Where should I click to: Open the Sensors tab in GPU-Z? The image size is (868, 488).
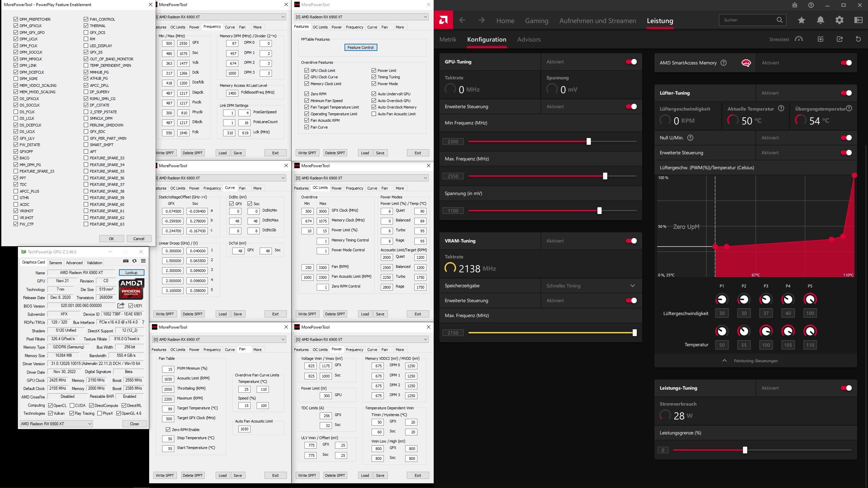[55, 262]
